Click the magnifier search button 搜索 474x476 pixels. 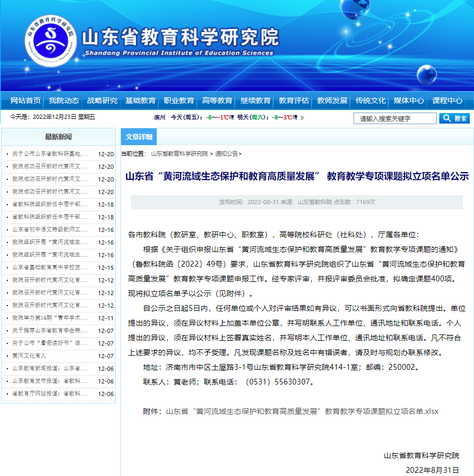[454, 118]
